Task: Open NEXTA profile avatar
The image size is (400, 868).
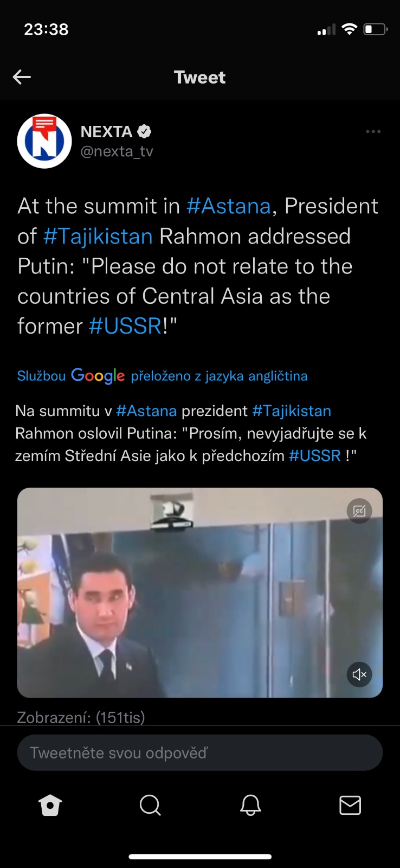Action: coord(44,141)
